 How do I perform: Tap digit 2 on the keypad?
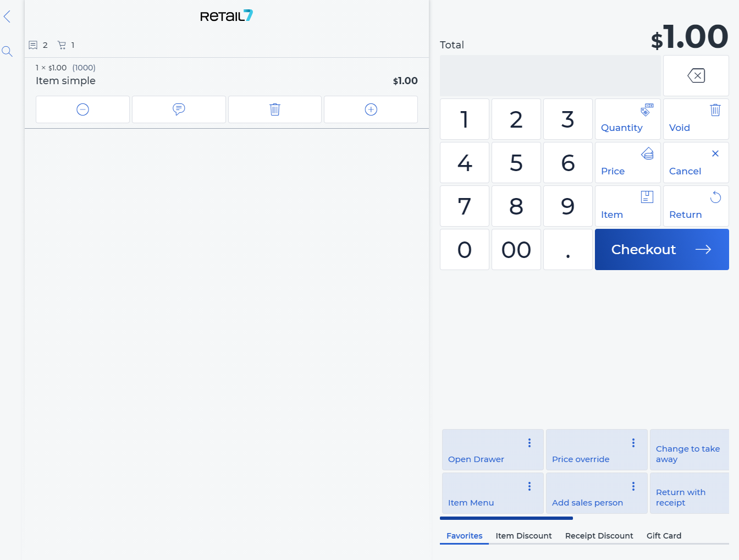pyautogui.click(x=516, y=119)
